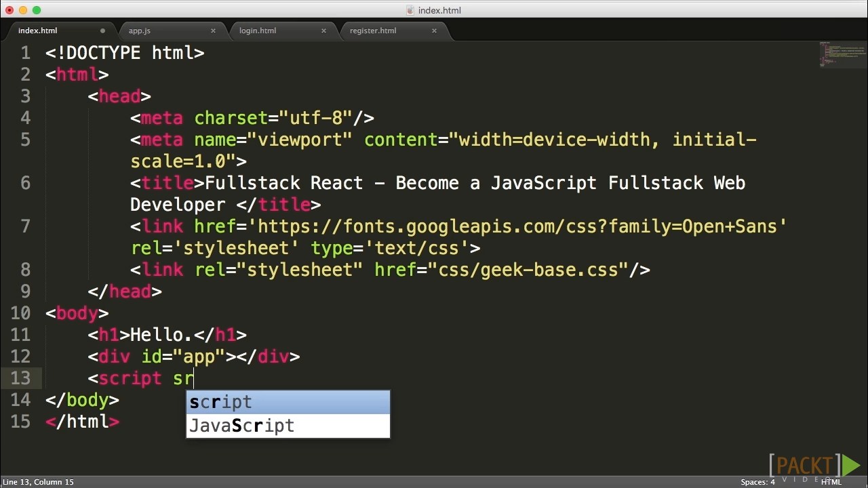Image resolution: width=868 pixels, height=488 pixels.
Task: Open the 'Spaces: 4' indentation menu
Action: (757, 482)
